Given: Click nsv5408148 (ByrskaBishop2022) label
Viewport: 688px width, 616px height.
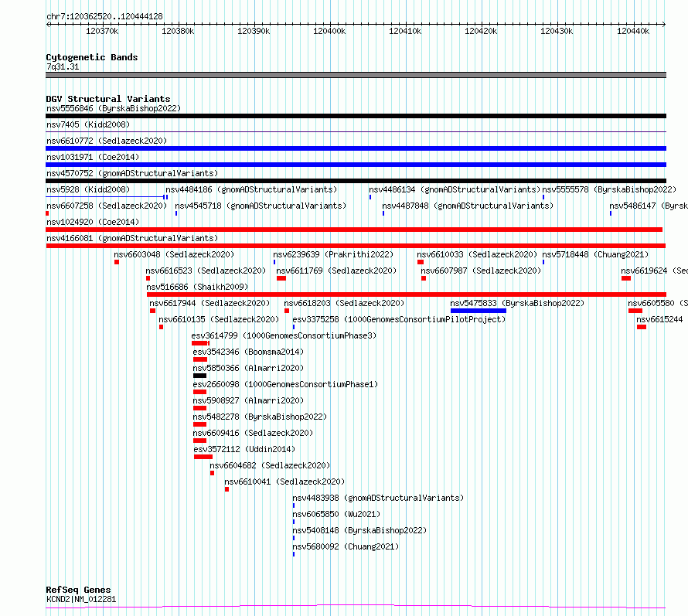Looking at the screenshot, I should coord(359,530).
